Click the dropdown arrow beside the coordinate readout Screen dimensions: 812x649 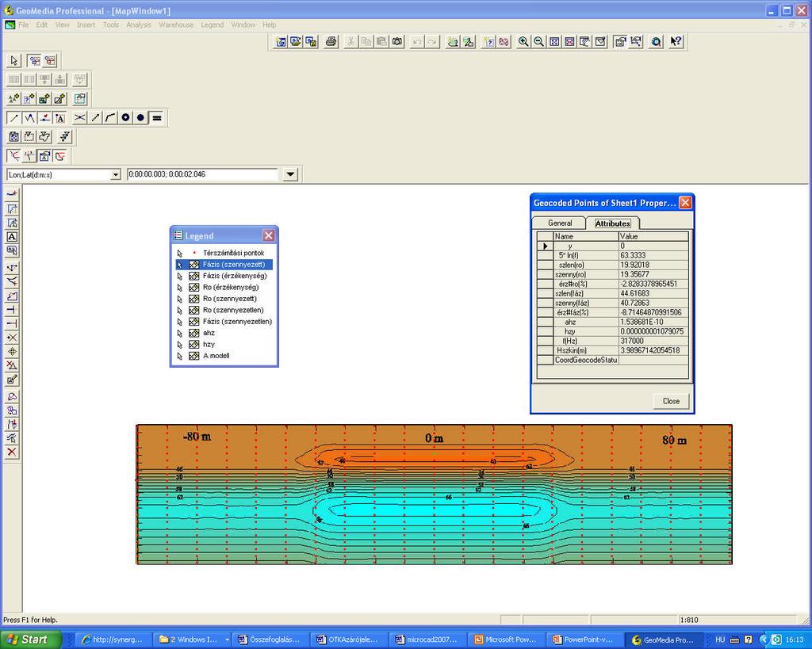click(x=290, y=174)
